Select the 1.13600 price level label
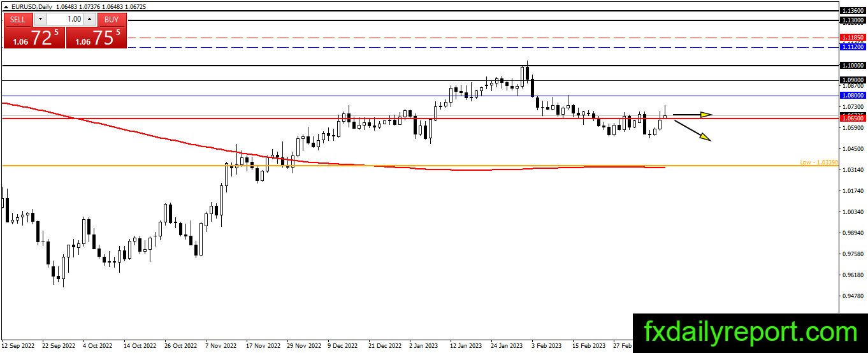Screen dimensions: 868x353 tap(853, 11)
